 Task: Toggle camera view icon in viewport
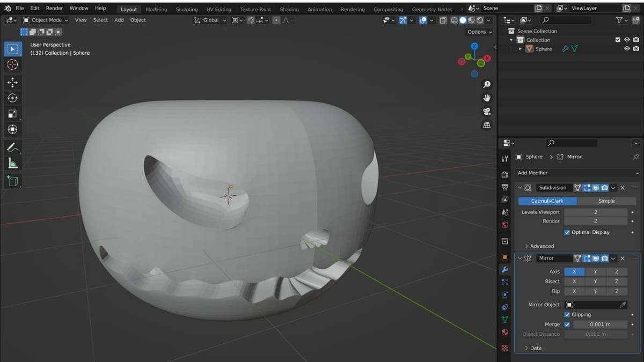pyautogui.click(x=487, y=112)
